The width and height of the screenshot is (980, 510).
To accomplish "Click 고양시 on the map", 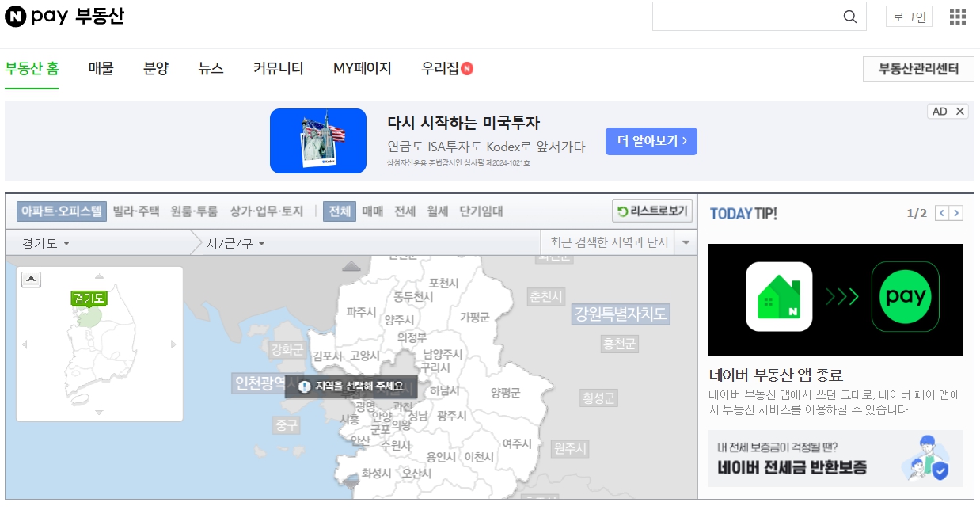I will point(365,356).
